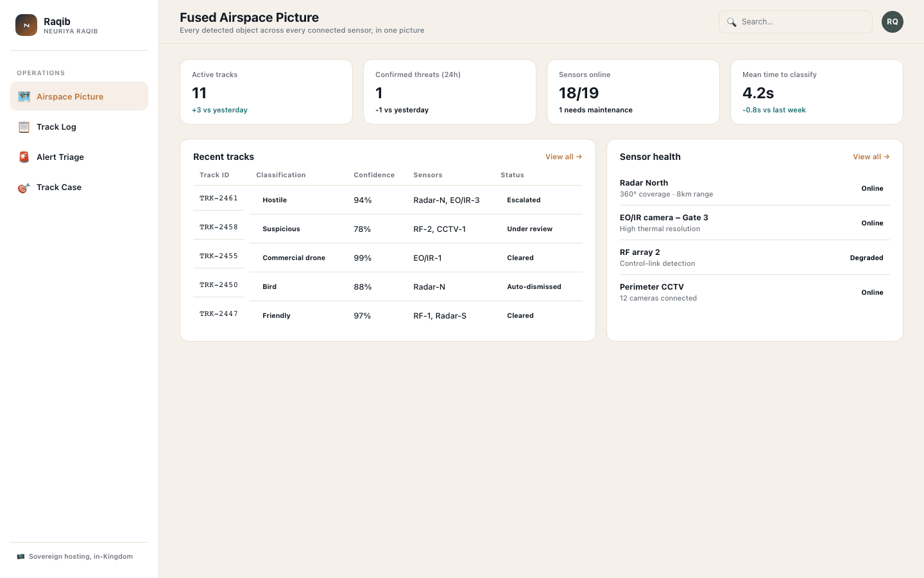Click the Confidence column header

374,175
